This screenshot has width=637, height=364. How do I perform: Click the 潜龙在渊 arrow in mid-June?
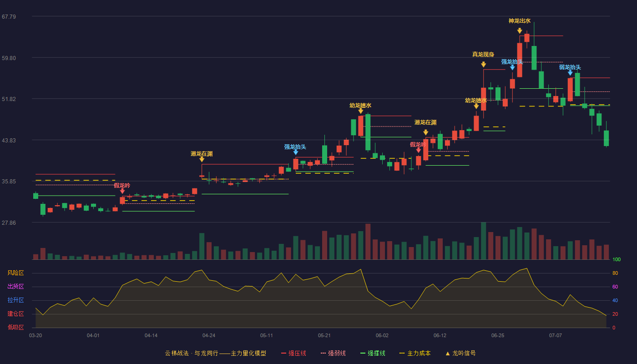click(x=425, y=132)
